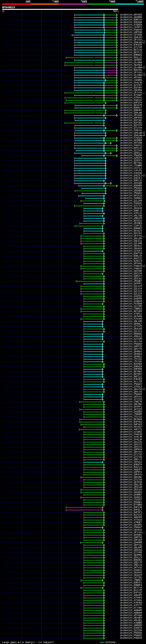The image size is (146, 644).
Task: Click the orange ~40% identity legend bar
Action: 45,4
